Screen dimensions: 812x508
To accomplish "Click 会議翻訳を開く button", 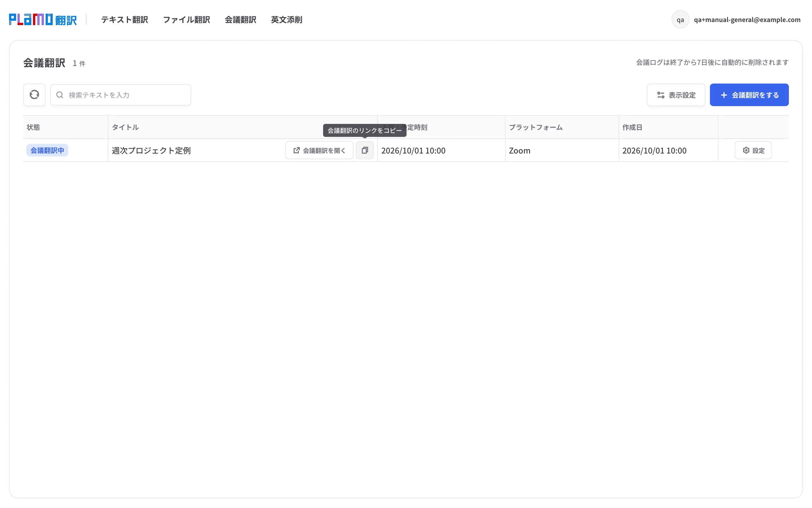I will [x=319, y=150].
